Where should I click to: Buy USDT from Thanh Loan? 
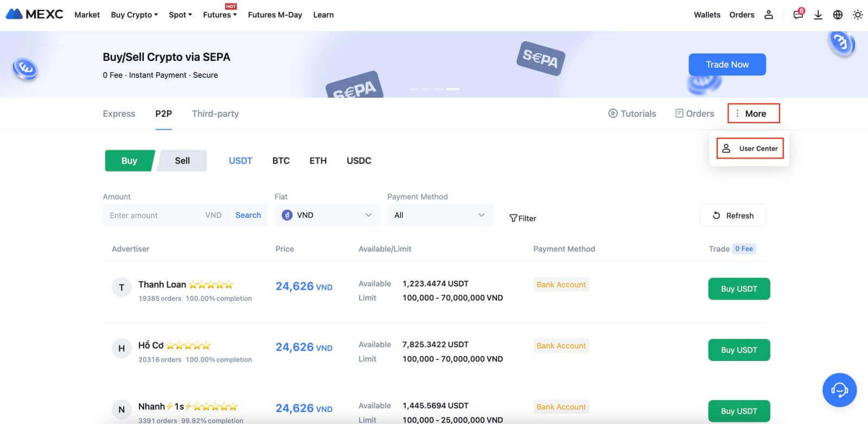[x=739, y=289]
